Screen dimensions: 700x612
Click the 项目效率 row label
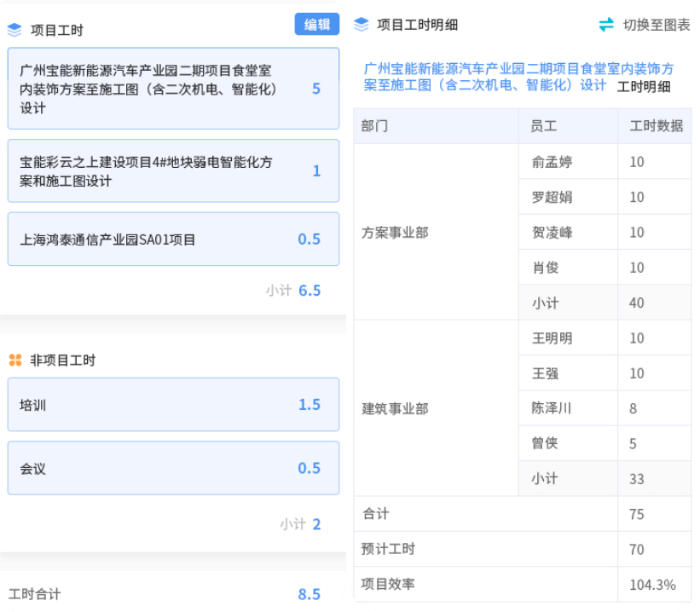pyautogui.click(x=388, y=584)
